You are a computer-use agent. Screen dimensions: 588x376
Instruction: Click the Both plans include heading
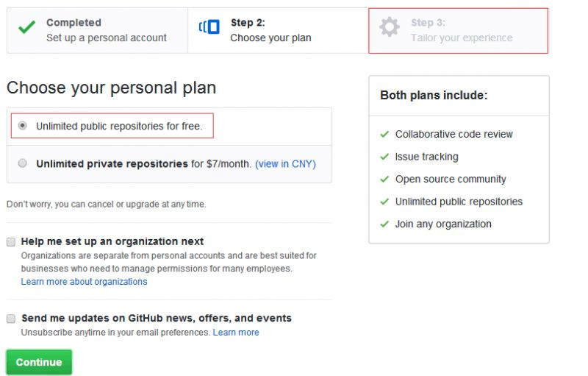pos(434,96)
